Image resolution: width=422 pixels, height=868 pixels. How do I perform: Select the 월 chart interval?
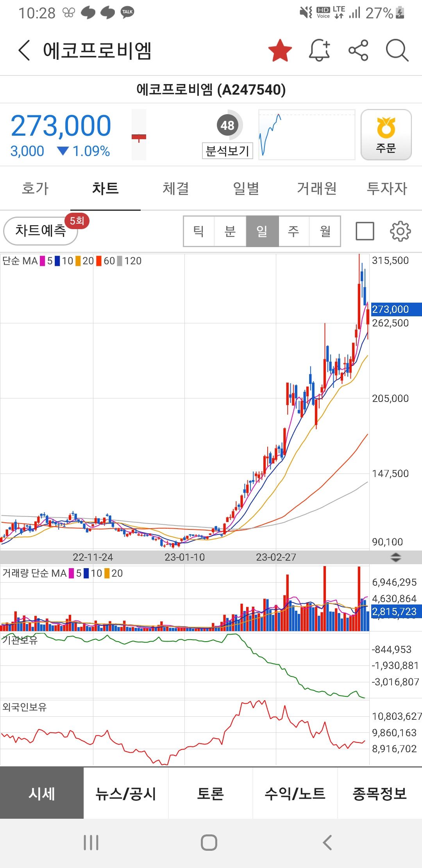tap(325, 231)
